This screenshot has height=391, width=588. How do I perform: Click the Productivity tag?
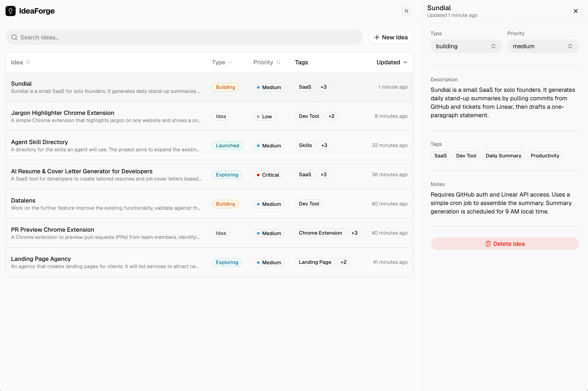(x=545, y=156)
